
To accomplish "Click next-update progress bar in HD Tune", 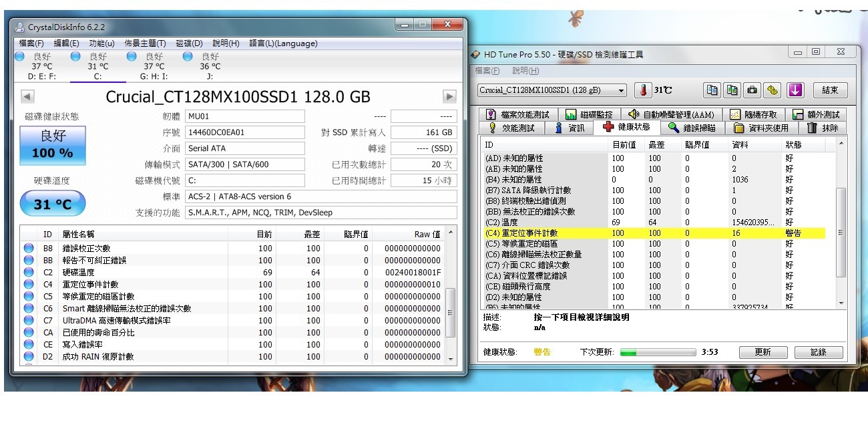I will coord(658,352).
